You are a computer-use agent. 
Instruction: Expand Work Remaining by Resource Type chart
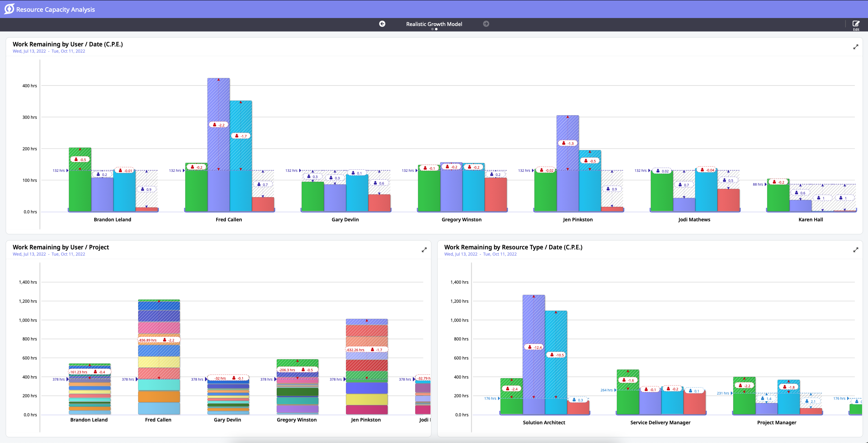(856, 250)
